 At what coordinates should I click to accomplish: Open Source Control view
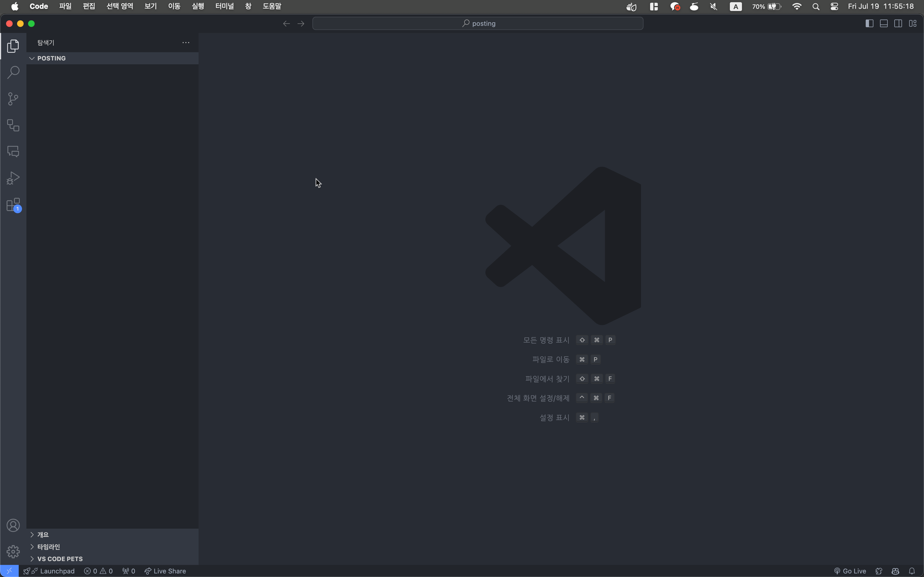click(x=13, y=99)
